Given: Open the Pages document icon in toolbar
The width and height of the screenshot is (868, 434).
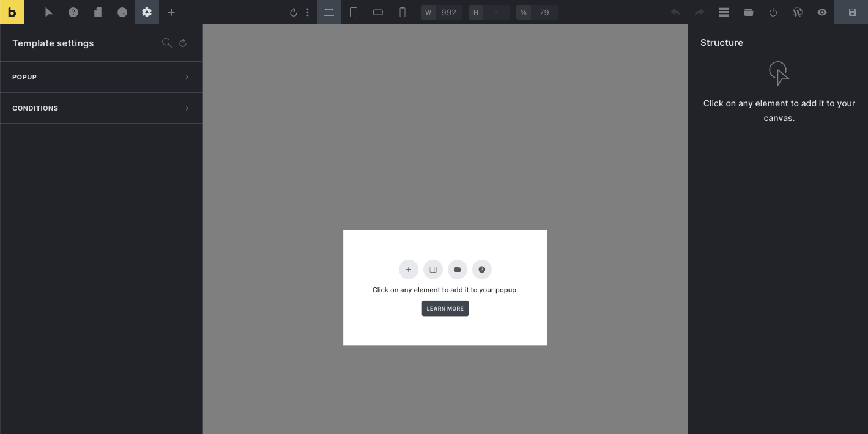Looking at the screenshot, I should pos(98,12).
